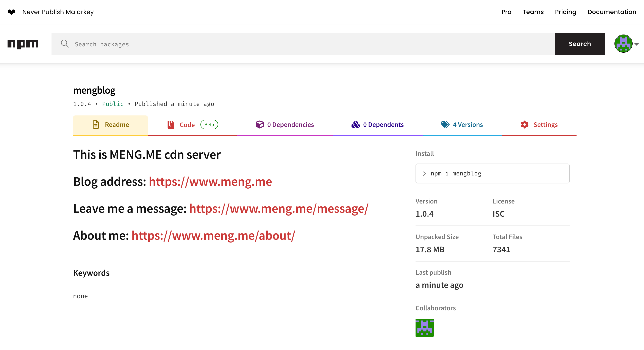The width and height of the screenshot is (644, 350).
Task: Click the 'Never Publish Malarkey' text
Action: point(58,12)
